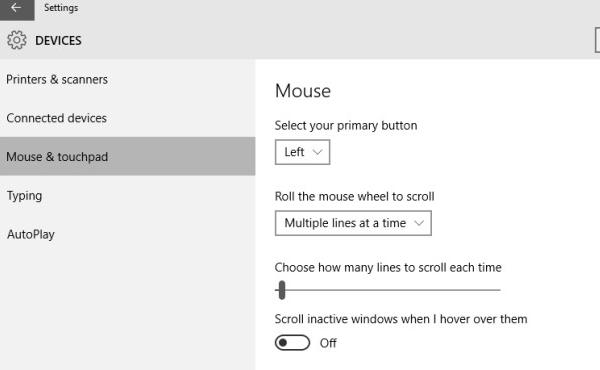Open the AutoPlay settings page
The width and height of the screenshot is (600, 370).
[x=31, y=234]
